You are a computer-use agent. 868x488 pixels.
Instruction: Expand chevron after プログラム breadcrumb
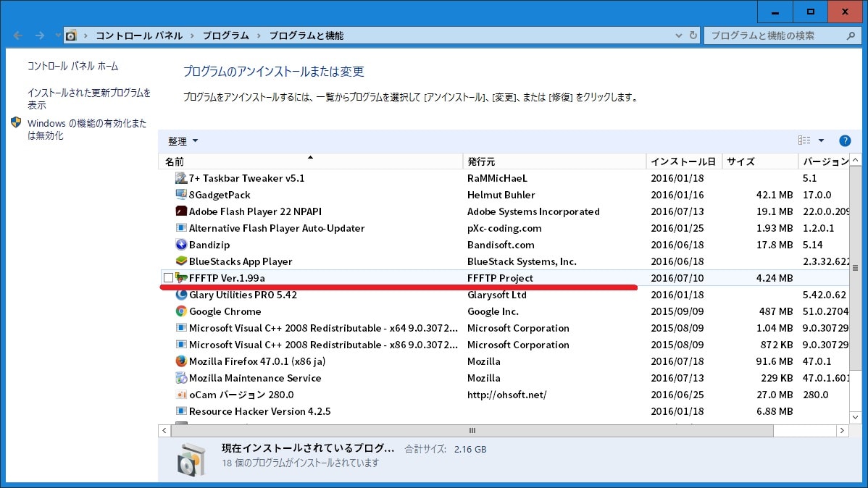click(259, 35)
